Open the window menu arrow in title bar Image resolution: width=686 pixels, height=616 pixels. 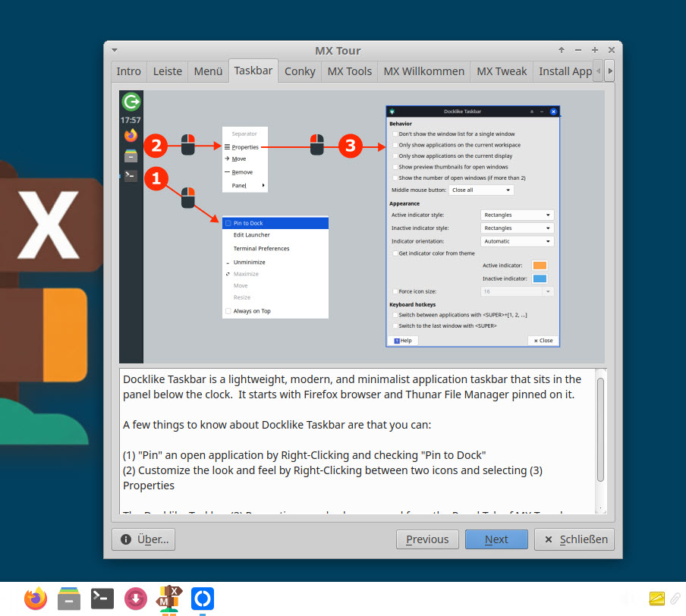pyautogui.click(x=115, y=50)
